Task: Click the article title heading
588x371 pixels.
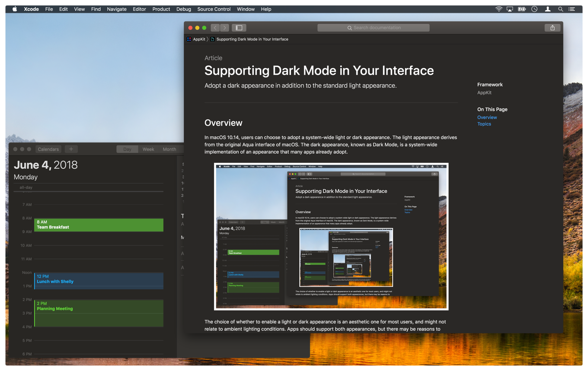Action: pyautogui.click(x=319, y=70)
